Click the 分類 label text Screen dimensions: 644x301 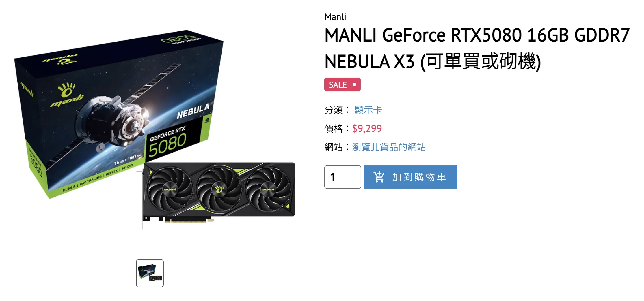point(334,110)
